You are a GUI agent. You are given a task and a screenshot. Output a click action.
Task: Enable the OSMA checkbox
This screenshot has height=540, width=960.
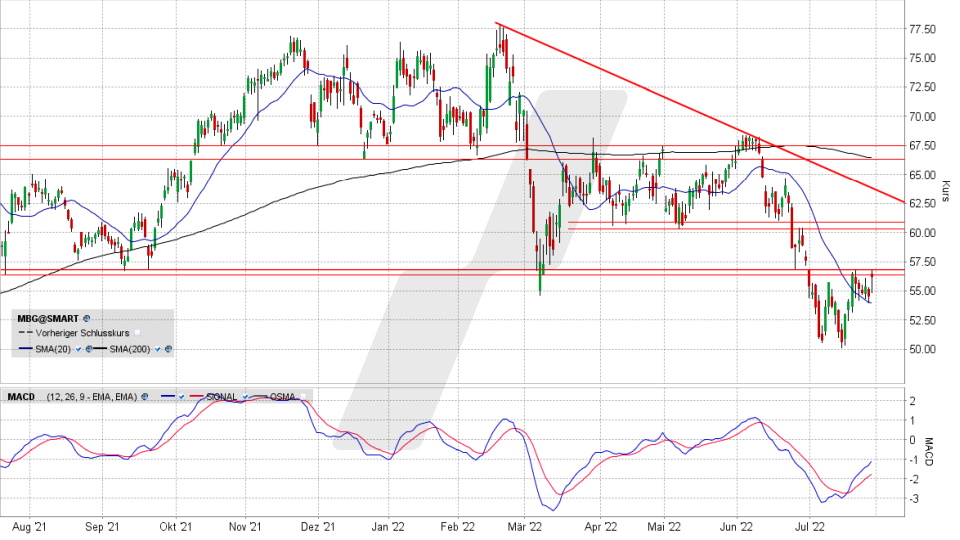(x=303, y=397)
